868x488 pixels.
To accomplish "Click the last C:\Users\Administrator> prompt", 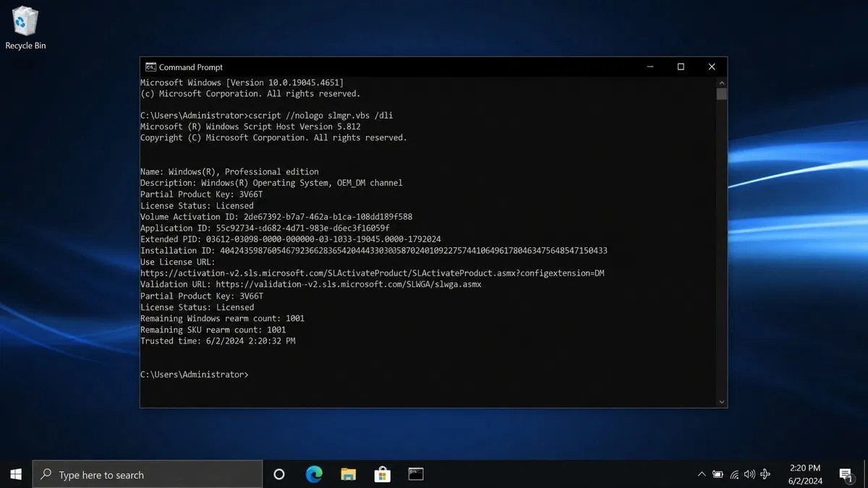I will 194,374.
